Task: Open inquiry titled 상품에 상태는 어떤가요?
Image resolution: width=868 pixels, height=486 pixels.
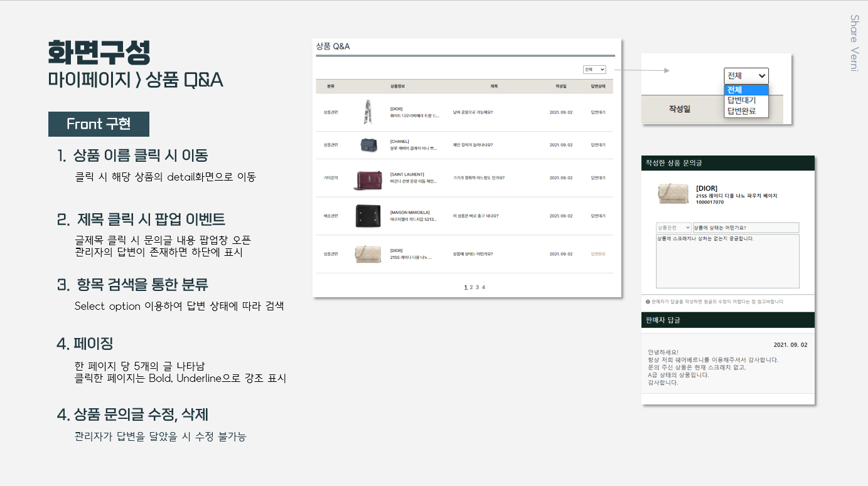Action: 473,254
